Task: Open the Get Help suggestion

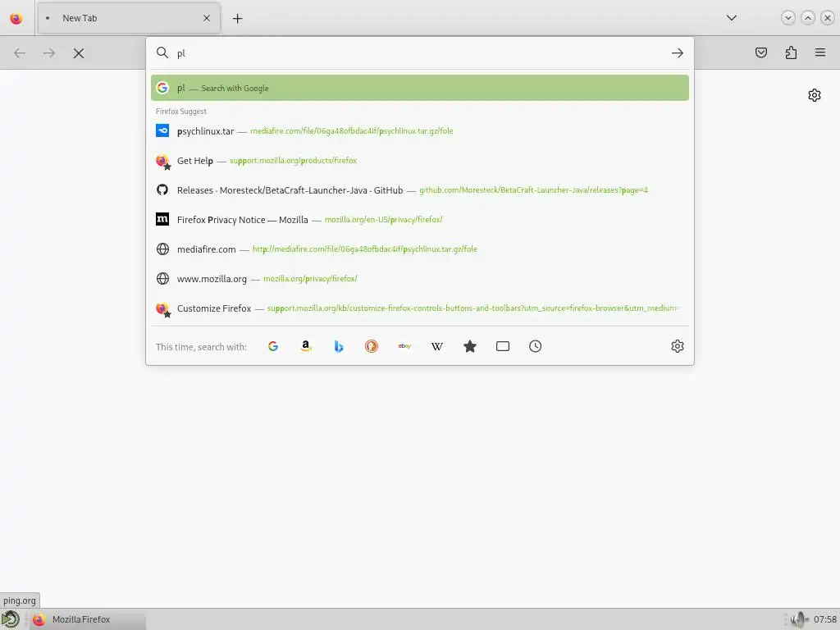Action: coord(420,160)
